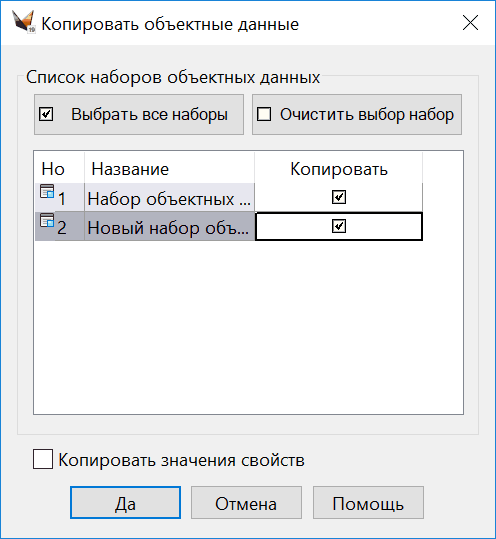The image size is (496, 539).
Task: Click the data set icon in row 1
Action: (47, 191)
